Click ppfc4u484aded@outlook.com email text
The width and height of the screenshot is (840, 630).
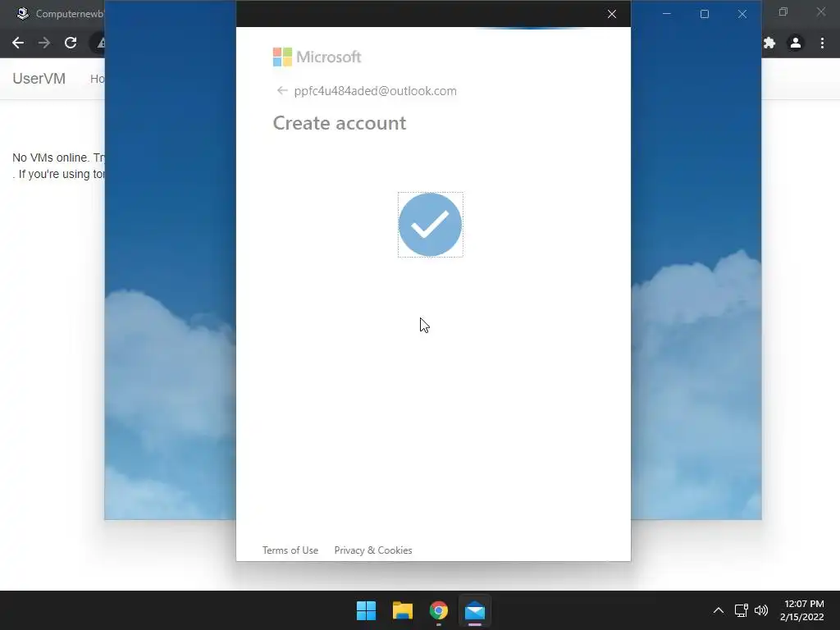pos(375,91)
